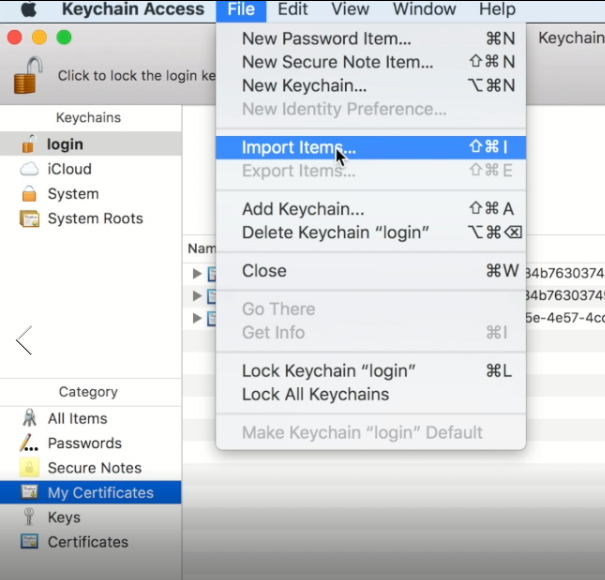605x580 pixels.
Task: Open the View menu
Action: [x=350, y=9]
